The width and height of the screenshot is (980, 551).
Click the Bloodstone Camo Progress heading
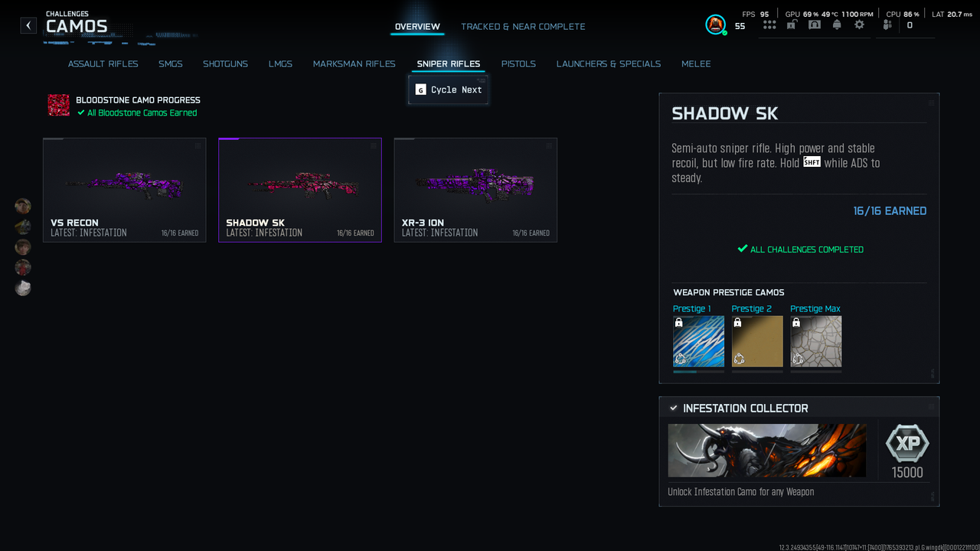[x=138, y=100]
